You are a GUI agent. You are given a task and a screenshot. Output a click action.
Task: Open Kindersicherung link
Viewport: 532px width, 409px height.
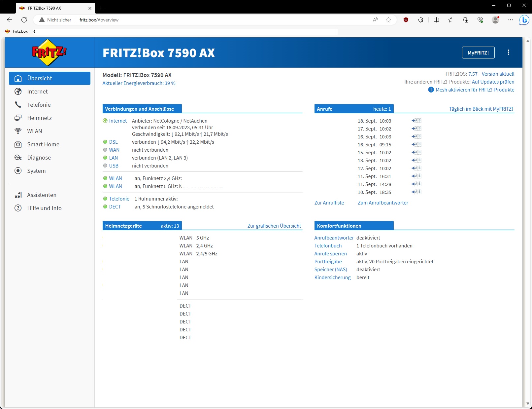[x=332, y=278]
